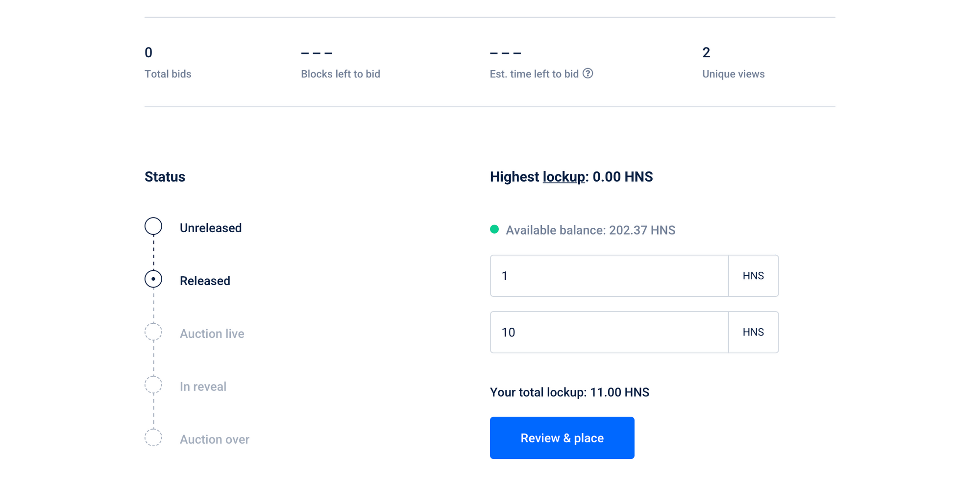Click the Unique views statistic
The width and height of the screenshot is (980, 482).
[x=733, y=73]
